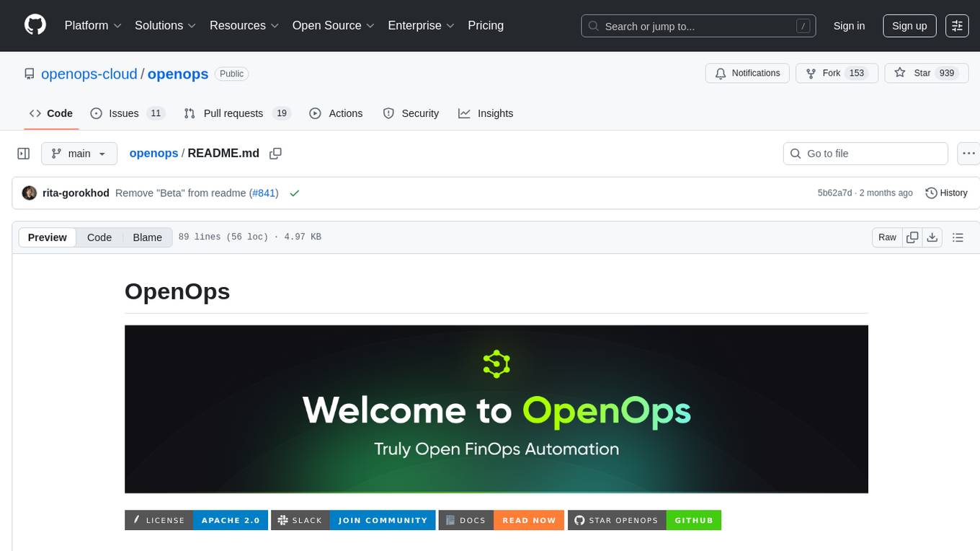Click the OpenOps heading text
980x551 pixels.
coord(177,291)
